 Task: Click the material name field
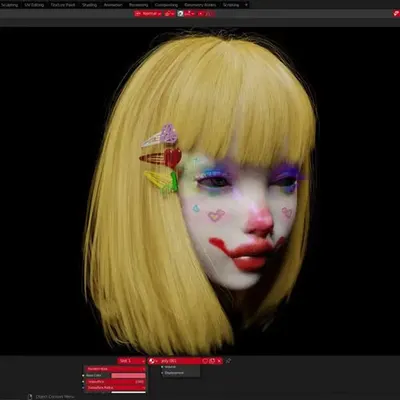pos(181,361)
